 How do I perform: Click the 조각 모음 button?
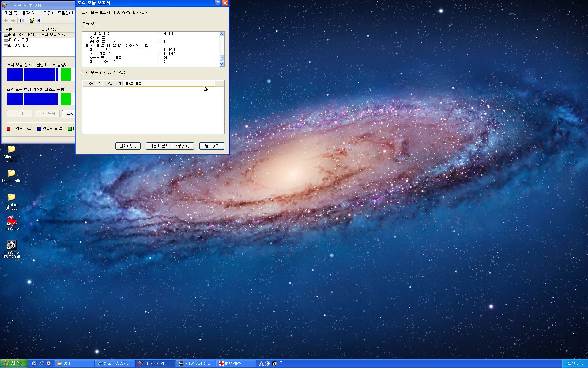click(47, 113)
